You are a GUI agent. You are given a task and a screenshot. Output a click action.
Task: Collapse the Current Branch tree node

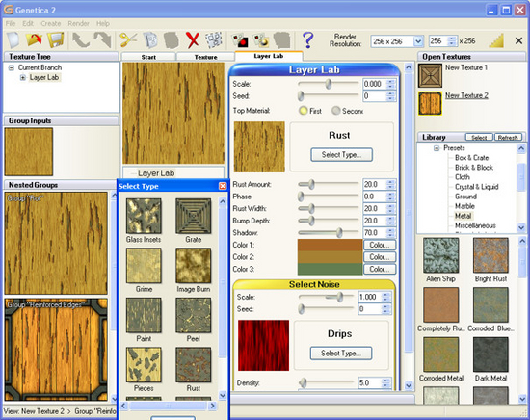coord(12,68)
